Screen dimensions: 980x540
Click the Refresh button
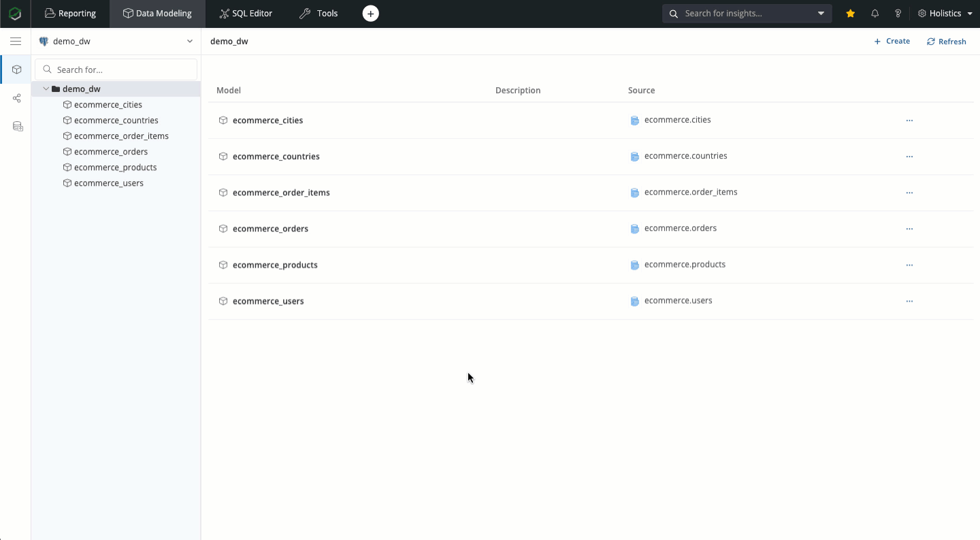coord(946,42)
